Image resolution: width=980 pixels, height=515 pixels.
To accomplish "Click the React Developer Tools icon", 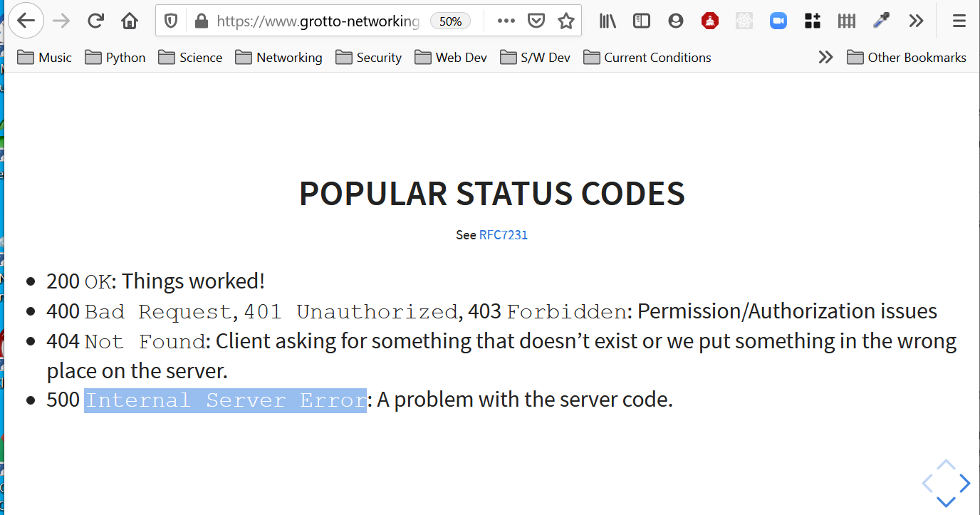I will [744, 21].
